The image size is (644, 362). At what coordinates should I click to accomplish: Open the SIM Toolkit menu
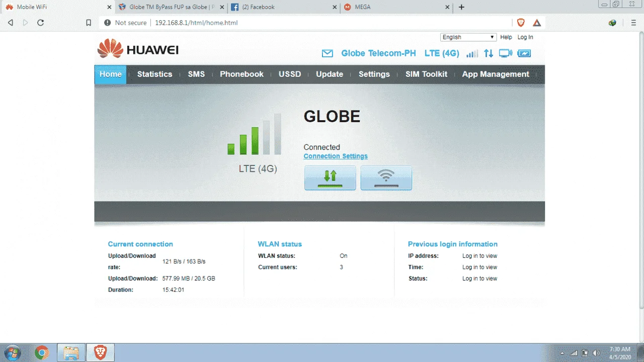pos(426,74)
